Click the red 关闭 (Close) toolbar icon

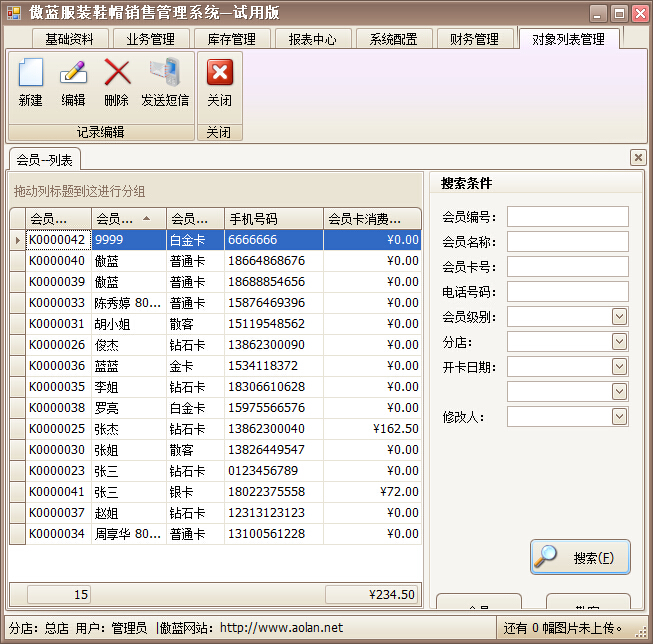click(219, 73)
